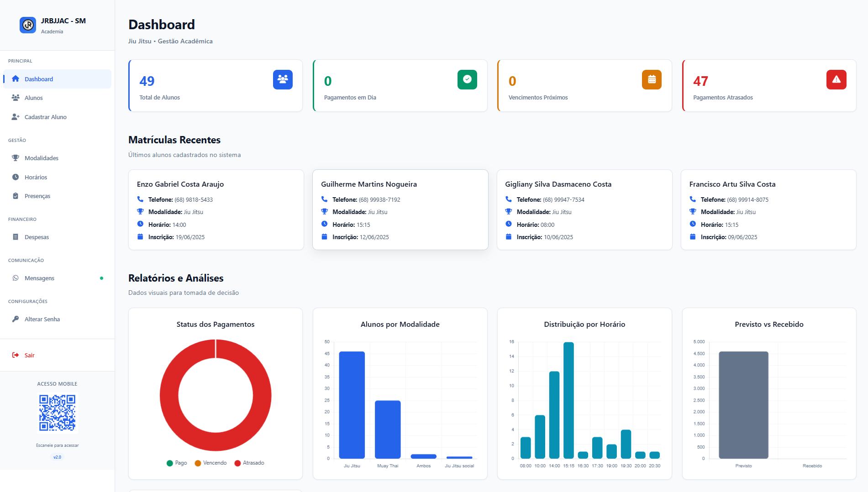Open the Alunos menu item
The height and width of the screenshot is (492, 868).
click(34, 98)
